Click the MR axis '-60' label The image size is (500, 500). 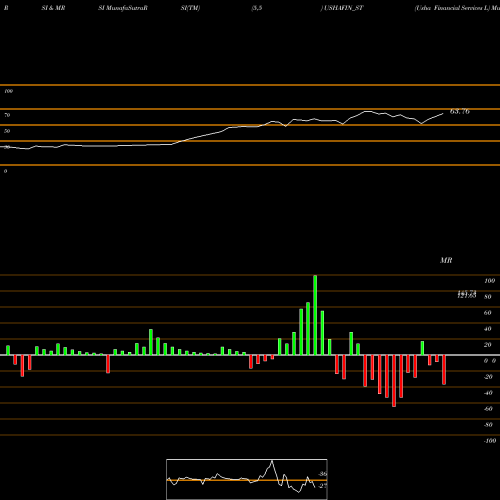pyautogui.click(x=488, y=409)
